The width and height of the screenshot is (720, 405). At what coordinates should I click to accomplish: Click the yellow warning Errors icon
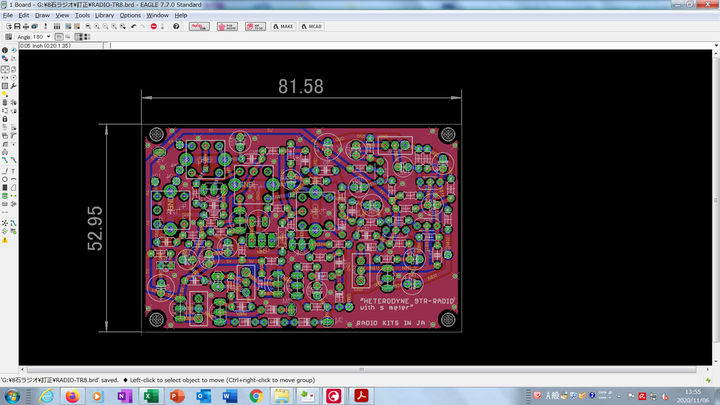pyautogui.click(x=5, y=240)
